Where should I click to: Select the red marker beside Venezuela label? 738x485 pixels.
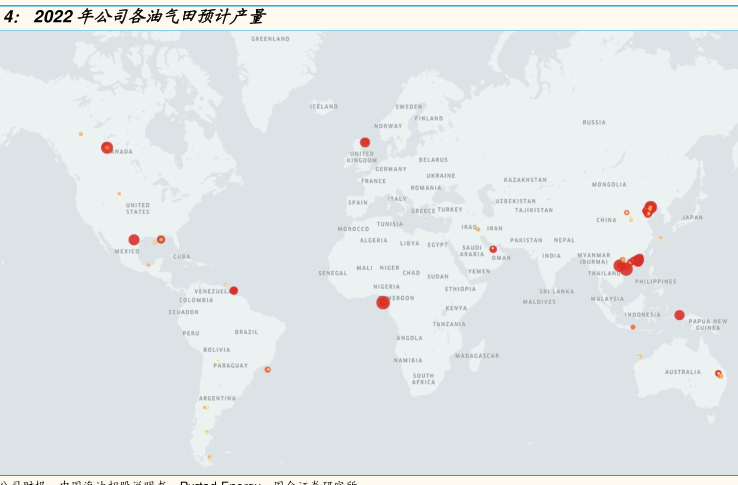click(x=234, y=291)
